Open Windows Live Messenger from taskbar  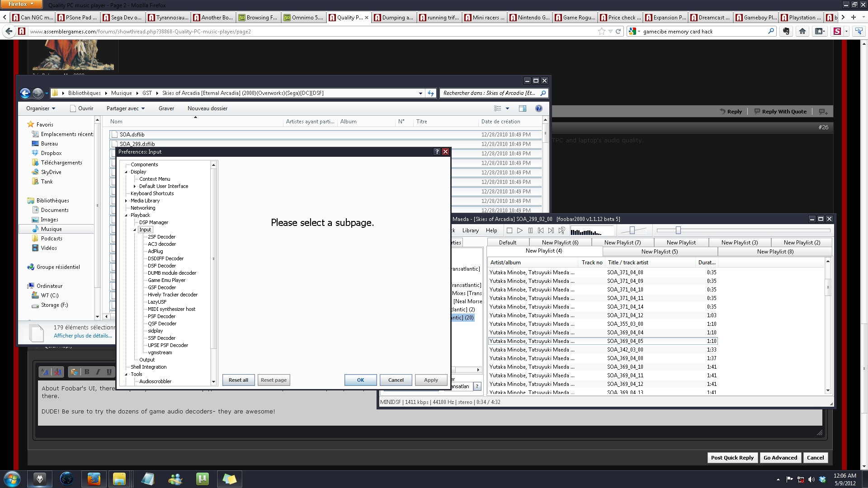point(175,479)
